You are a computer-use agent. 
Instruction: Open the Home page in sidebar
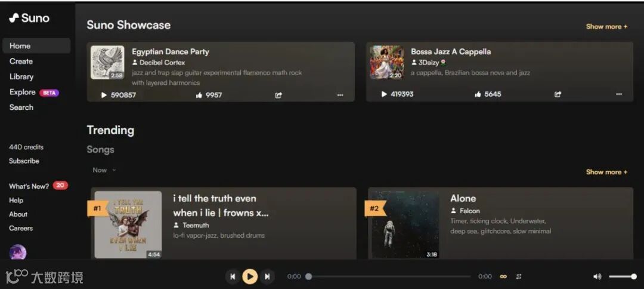36,45
